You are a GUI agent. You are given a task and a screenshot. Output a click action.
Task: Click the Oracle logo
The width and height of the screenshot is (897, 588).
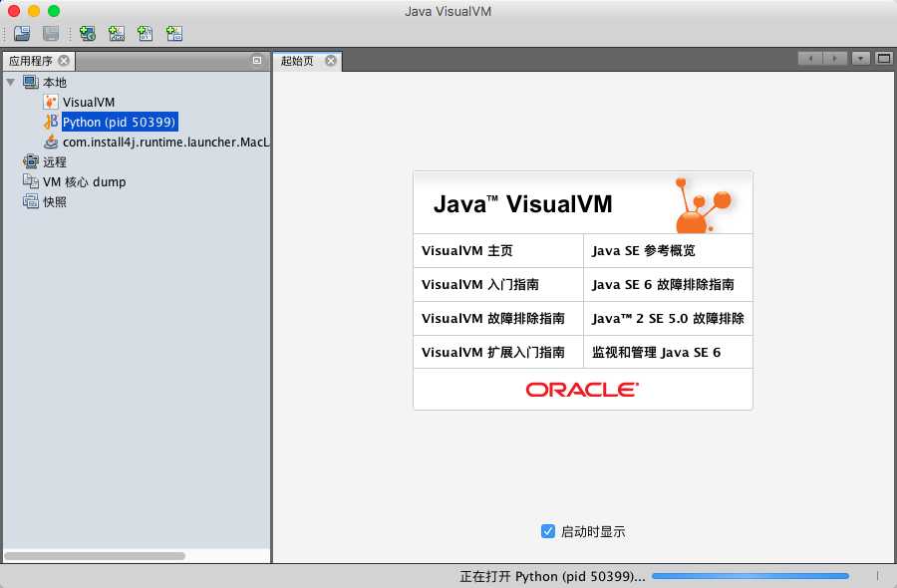tap(582, 390)
